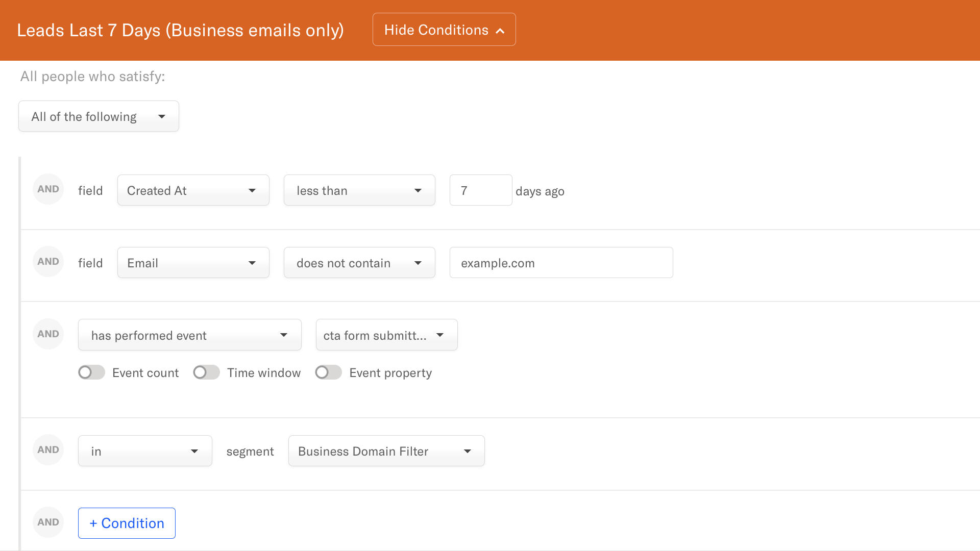This screenshot has height=551, width=980.
Task: Select the All people who satisfy label
Action: 92,76
